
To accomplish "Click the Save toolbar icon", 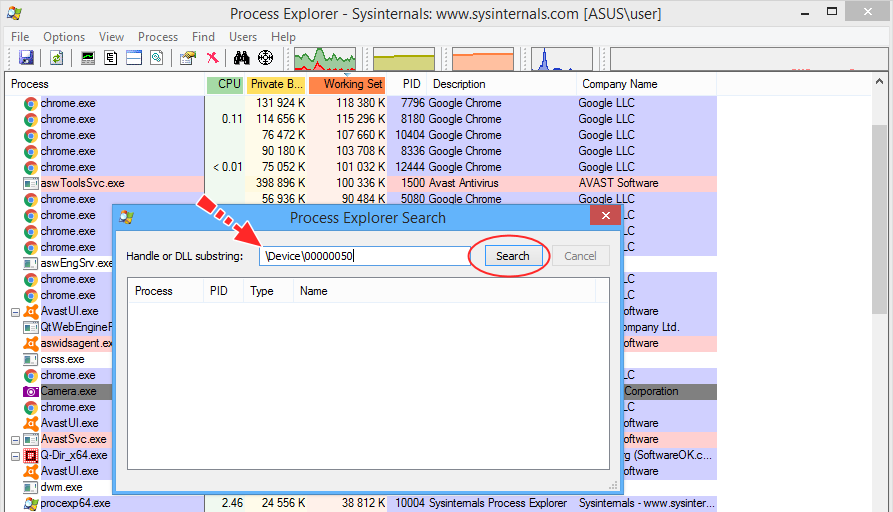I will pos(26,58).
